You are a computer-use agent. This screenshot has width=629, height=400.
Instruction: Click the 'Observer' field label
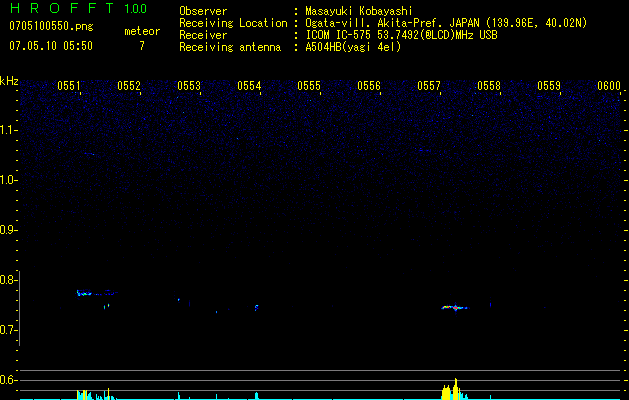(203, 11)
